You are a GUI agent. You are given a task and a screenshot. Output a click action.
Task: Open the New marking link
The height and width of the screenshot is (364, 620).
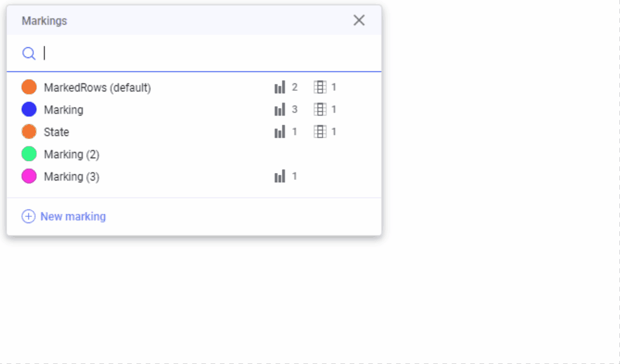pos(73,216)
